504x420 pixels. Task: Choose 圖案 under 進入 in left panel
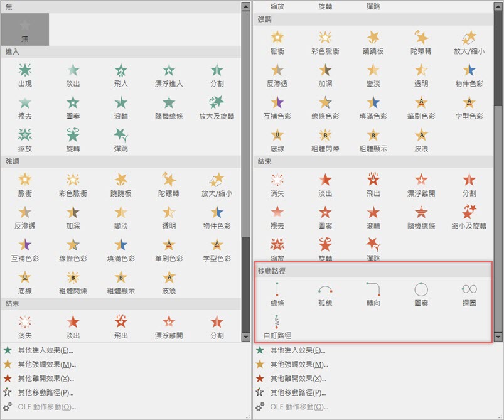[x=73, y=108]
